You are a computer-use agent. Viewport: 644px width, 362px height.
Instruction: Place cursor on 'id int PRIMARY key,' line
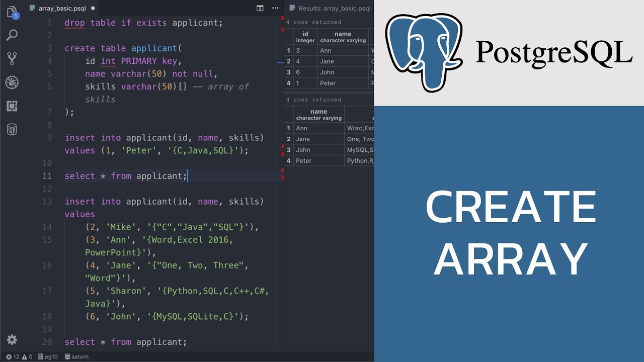coord(133,61)
